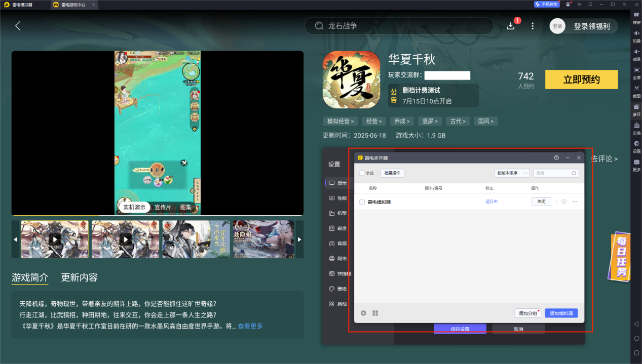Image resolution: width=642 pixels, height=364 pixels.
Task: Click 添加分组 button
Action: click(x=528, y=313)
